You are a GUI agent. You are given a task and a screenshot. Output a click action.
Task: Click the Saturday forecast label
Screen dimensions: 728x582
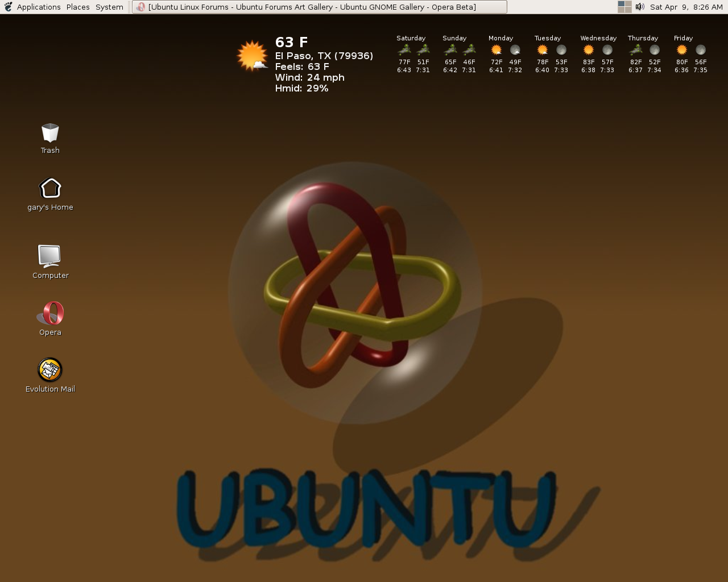(x=411, y=38)
